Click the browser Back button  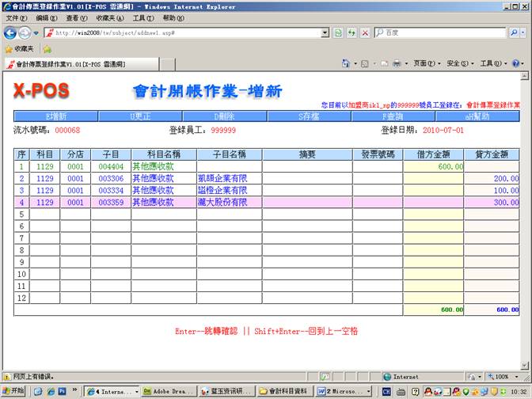(x=10, y=32)
